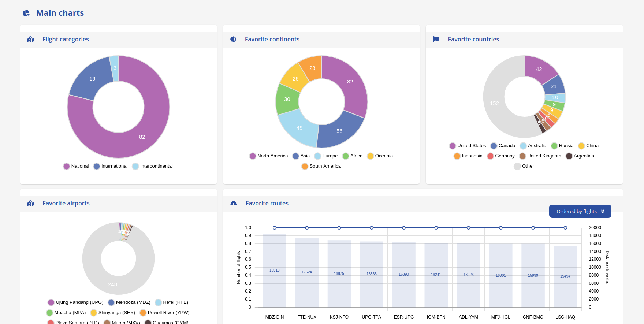Image resolution: width=644 pixels, height=324 pixels.
Task: Hide Intercontinental flights in the legend
Action: pyautogui.click(x=152, y=166)
